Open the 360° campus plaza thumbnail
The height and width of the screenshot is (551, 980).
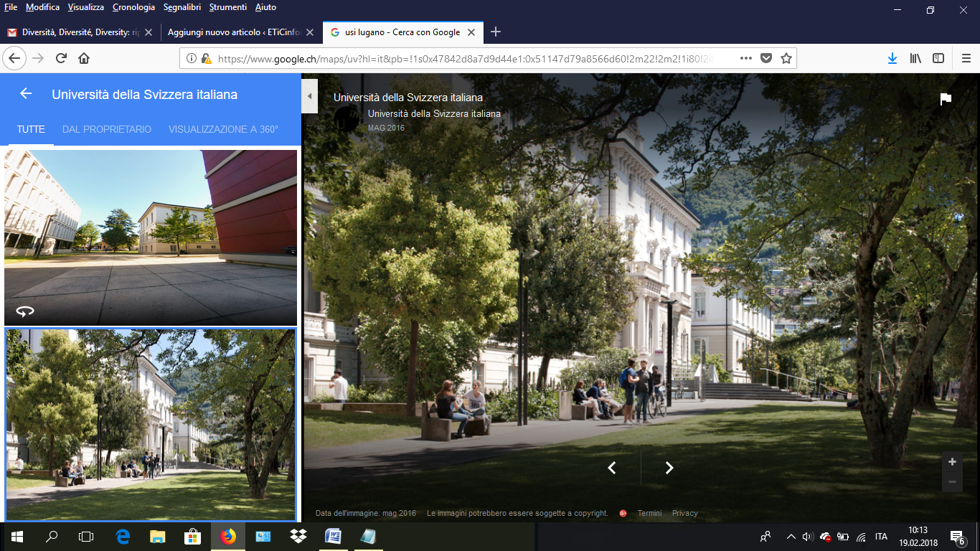click(151, 237)
